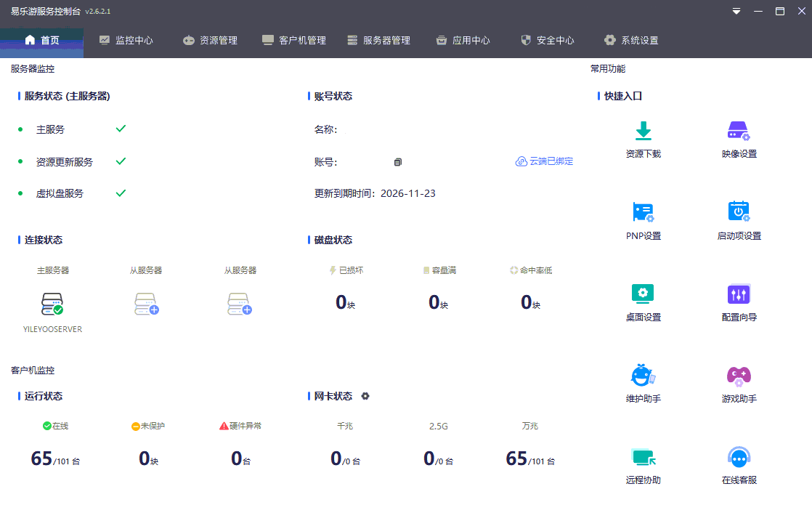Click the 容量满 0 块 disk count

438,302
